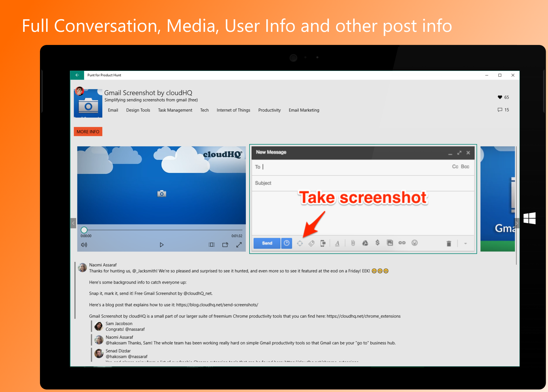
Task: Mute the video volume
Action: click(84, 245)
